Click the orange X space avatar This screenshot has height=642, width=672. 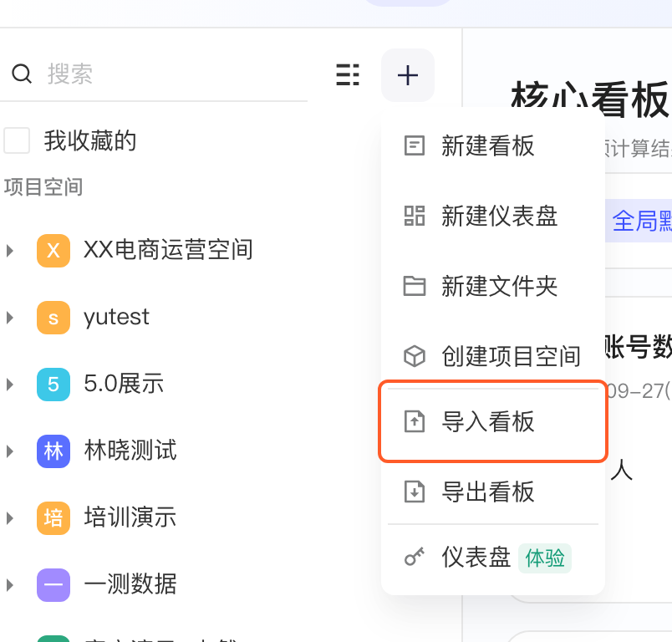coord(53,251)
